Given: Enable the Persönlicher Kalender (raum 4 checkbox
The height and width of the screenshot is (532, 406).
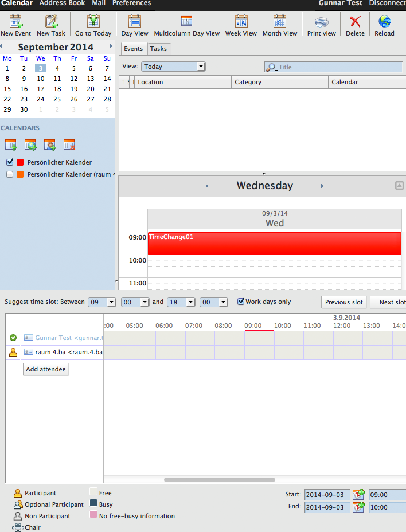Looking at the screenshot, I should (10, 174).
